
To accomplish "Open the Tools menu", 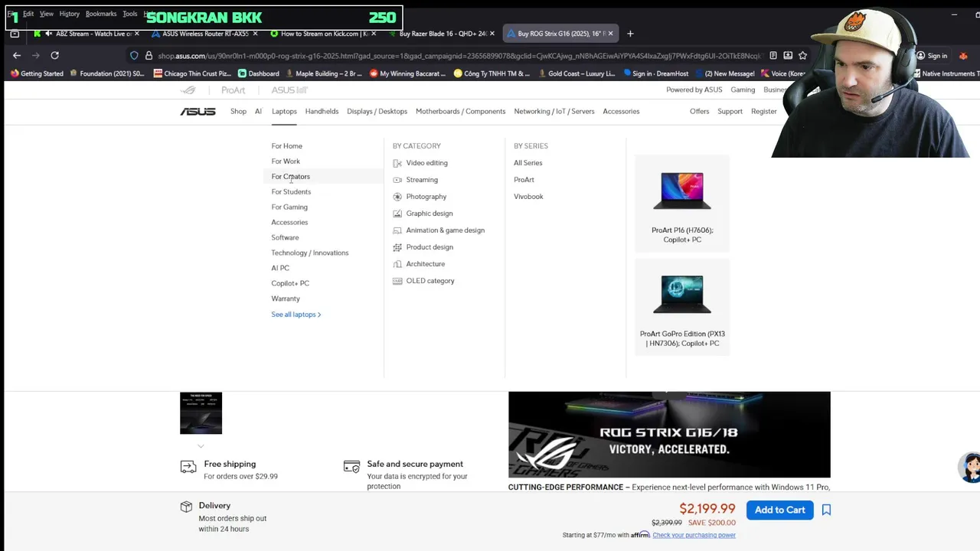I will point(130,14).
